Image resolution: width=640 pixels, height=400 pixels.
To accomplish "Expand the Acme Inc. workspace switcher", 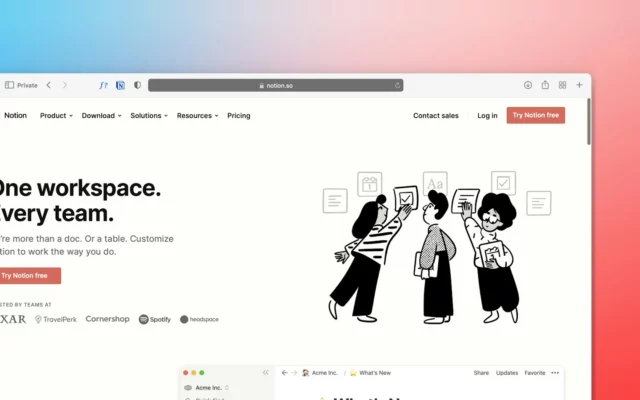I will [207, 387].
